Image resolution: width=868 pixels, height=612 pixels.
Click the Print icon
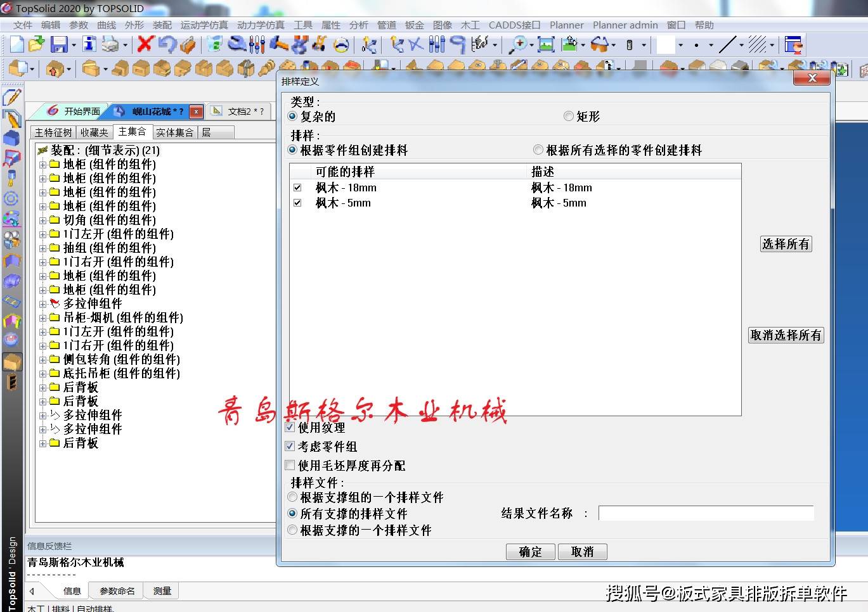coord(111,44)
